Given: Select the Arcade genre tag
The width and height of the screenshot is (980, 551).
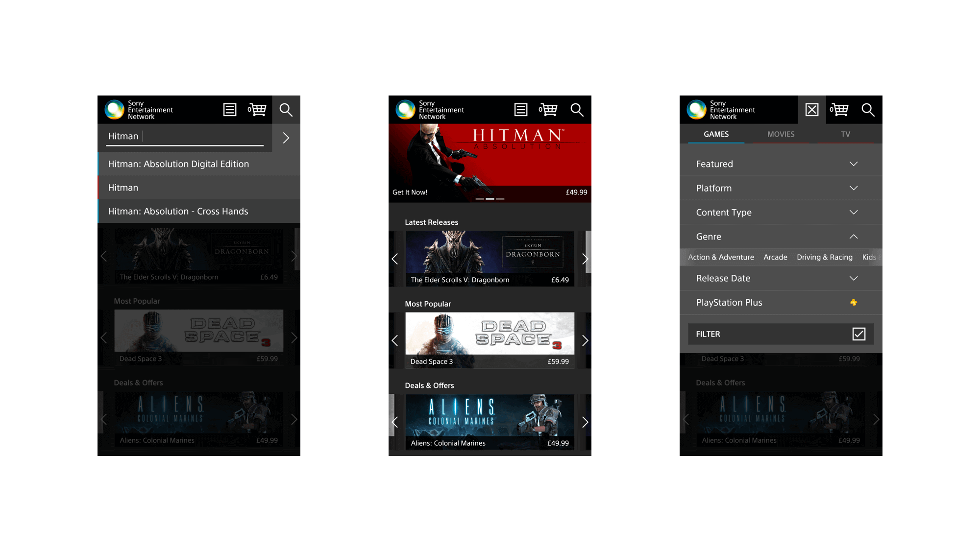Looking at the screenshot, I should point(774,257).
